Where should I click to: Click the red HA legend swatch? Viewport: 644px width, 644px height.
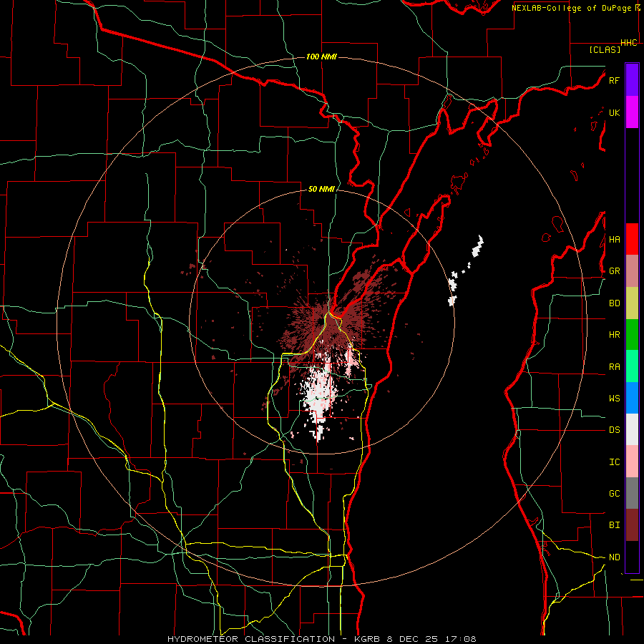coord(632,239)
